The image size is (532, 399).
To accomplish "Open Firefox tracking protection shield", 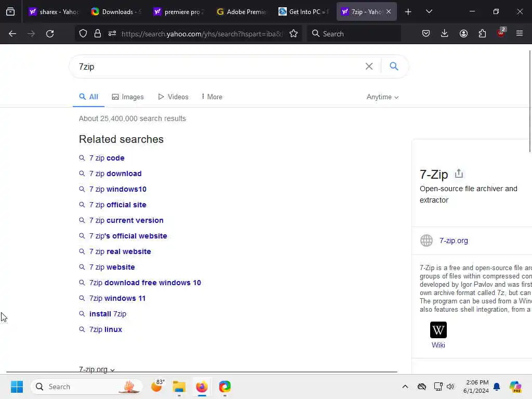I will (83, 34).
